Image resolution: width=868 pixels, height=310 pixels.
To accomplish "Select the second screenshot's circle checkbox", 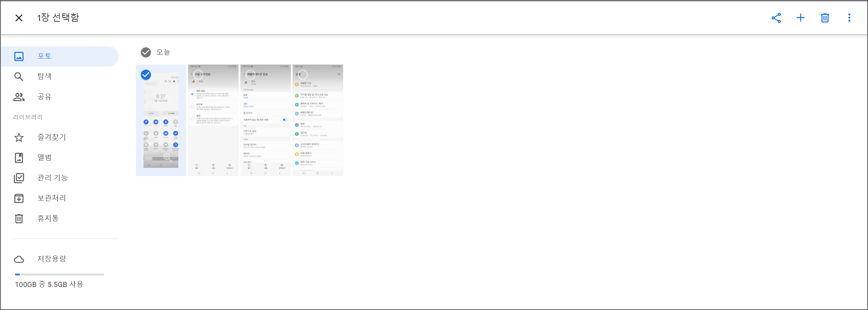I will coord(198,75).
